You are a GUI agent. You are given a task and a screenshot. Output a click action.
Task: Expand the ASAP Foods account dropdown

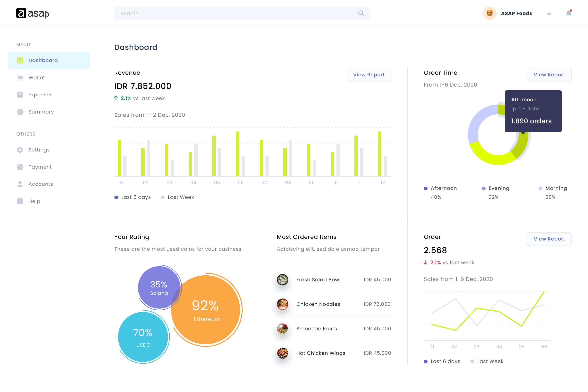(x=549, y=14)
